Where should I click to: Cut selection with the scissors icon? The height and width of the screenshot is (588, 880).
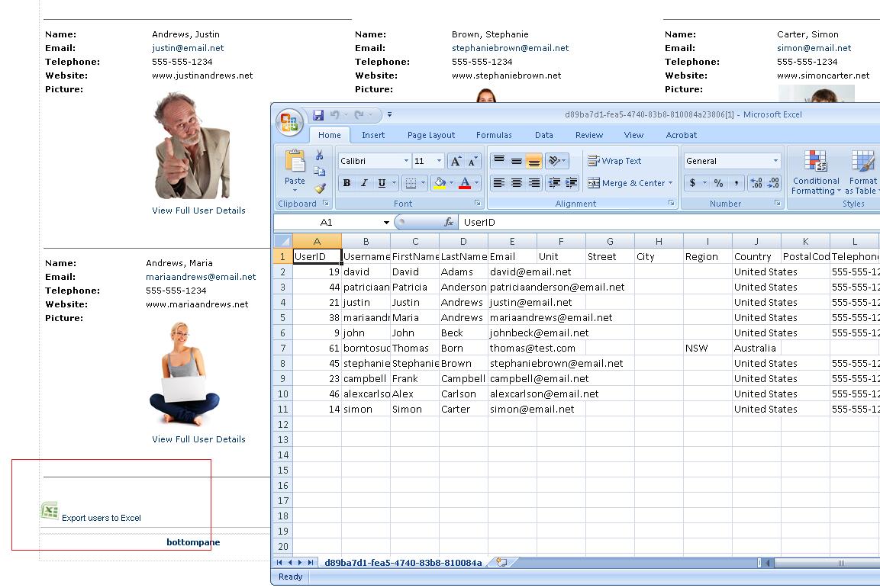click(319, 156)
